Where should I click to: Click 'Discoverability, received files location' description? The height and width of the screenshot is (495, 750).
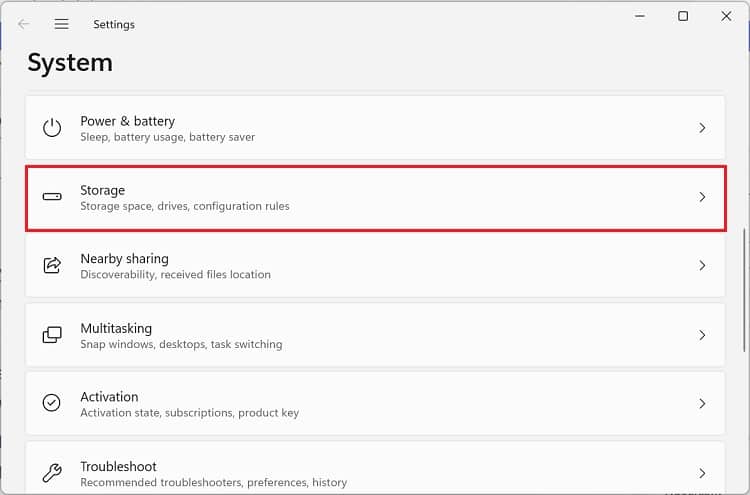click(x=176, y=275)
